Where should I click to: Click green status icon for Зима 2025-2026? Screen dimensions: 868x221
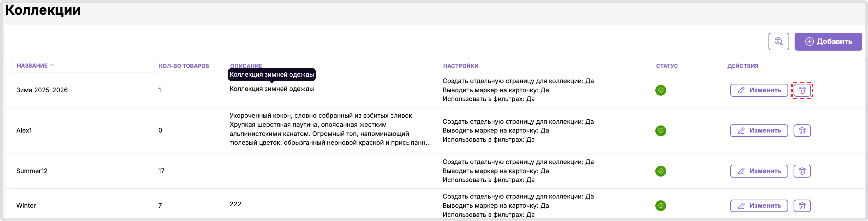(661, 90)
